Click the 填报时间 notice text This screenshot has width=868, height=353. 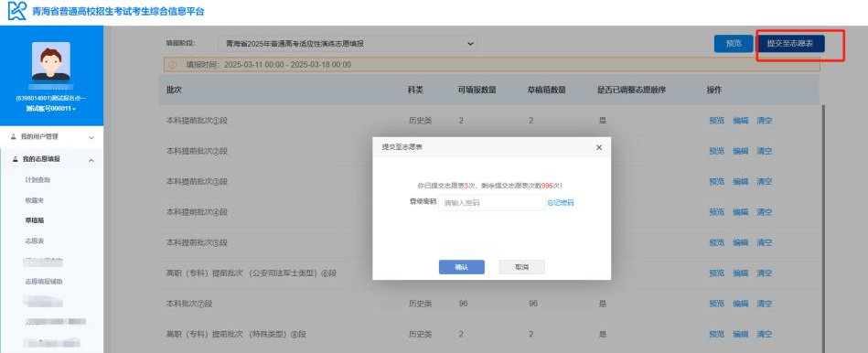(x=268, y=65)
